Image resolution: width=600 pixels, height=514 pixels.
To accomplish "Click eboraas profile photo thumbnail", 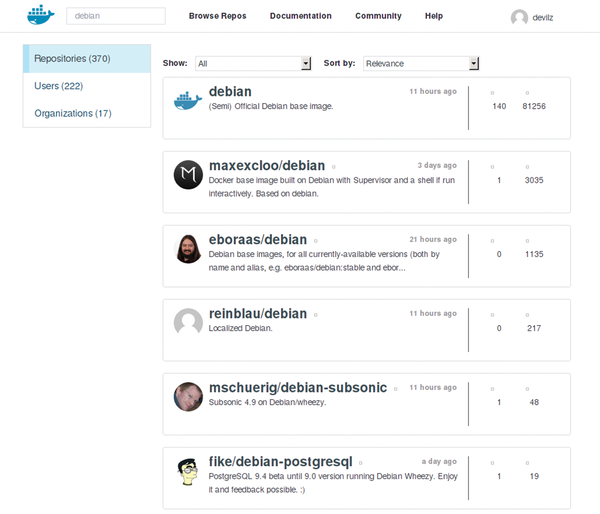I will pyautogui.click(x=188, y=249).
